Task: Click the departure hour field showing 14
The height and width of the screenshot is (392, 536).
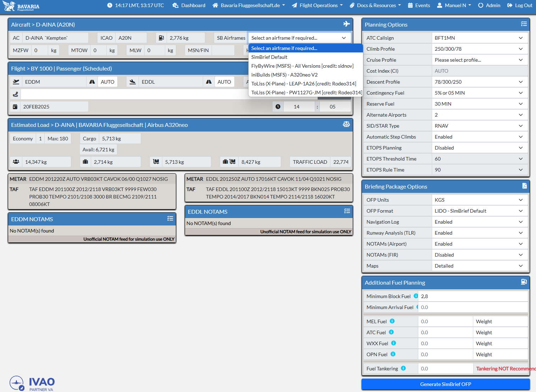Action: pyautogui.click(x=299, y=107)
